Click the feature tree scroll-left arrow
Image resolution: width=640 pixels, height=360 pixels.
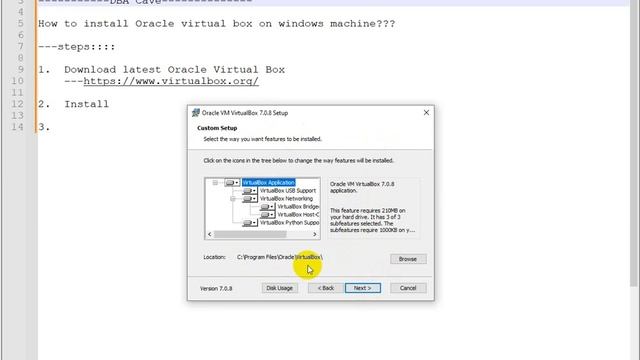209,234
